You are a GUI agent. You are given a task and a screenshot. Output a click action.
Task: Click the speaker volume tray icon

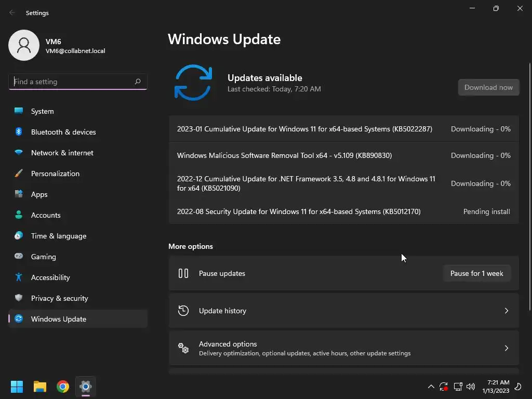[471, 387]
